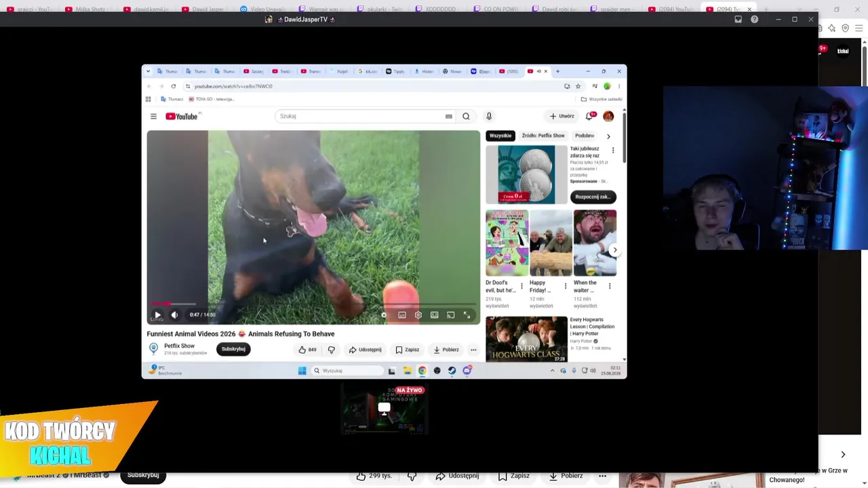Open options for the When the waiter Short
The image size is (868, 488).
[610, 286]
